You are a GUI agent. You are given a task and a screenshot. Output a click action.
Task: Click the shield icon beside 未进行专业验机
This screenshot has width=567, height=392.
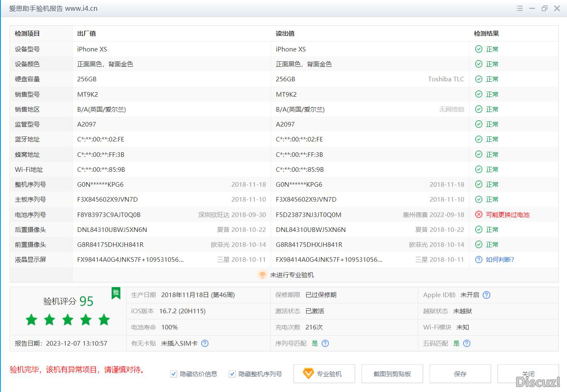coord(262,275)
